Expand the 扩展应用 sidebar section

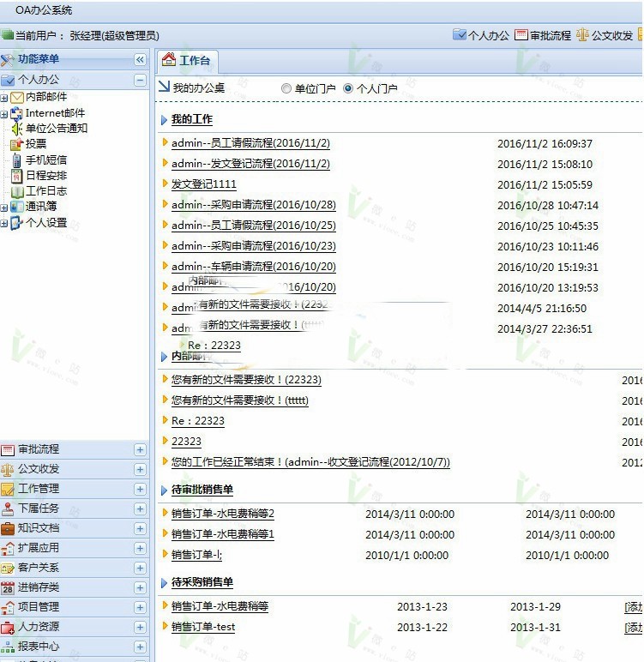pyautogui.click(x=140, y=548)
